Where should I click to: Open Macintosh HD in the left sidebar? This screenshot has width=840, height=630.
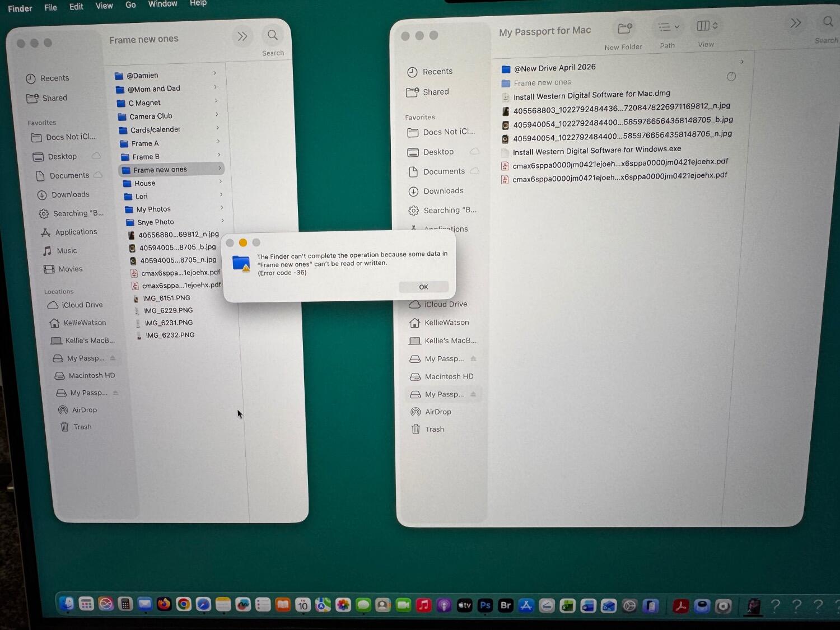tap(91, 376)
